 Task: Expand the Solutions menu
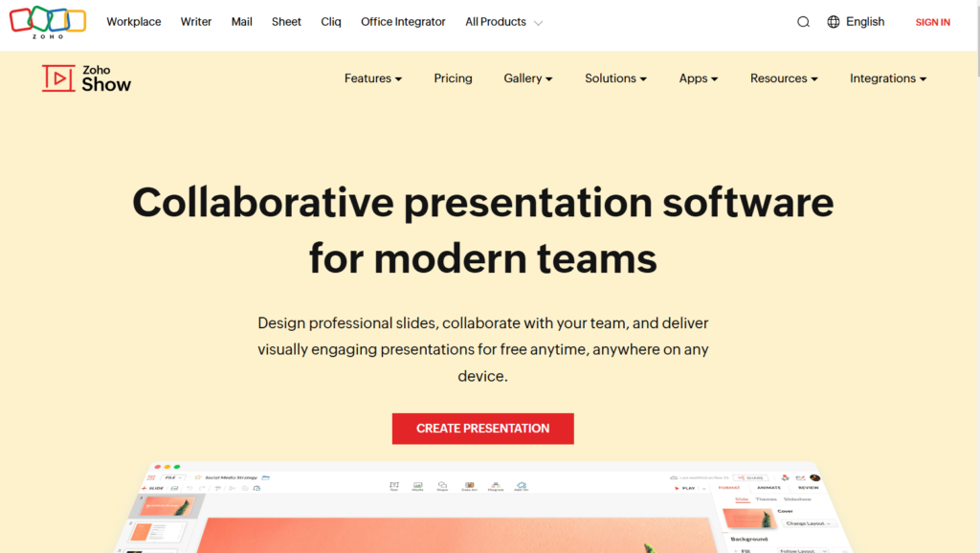point(615,78)
